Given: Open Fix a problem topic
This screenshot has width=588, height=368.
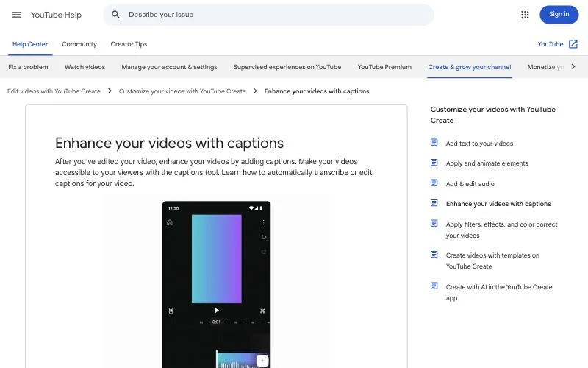Looking at the screenshot, I should click(28, 67).
